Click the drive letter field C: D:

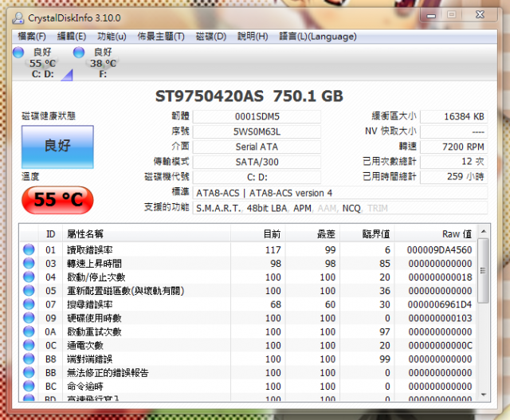click(x=257, y=177)
